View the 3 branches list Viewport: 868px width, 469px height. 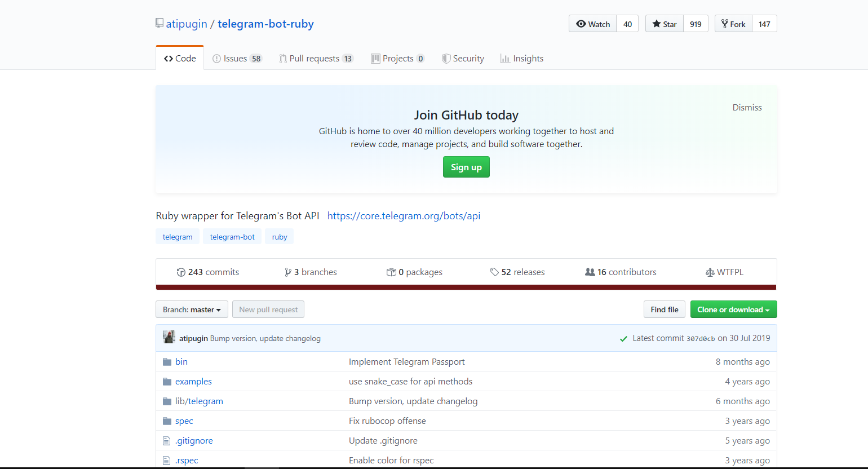tap(311, 272)
